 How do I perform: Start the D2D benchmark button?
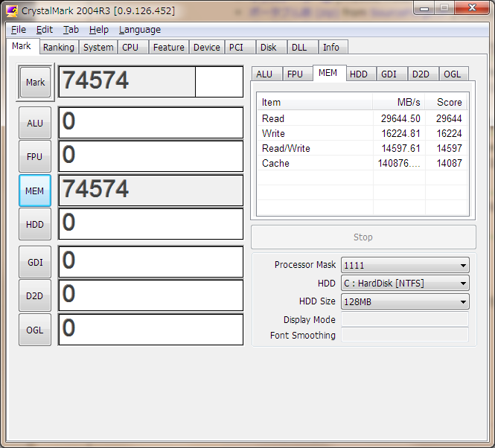pos(35,295)
